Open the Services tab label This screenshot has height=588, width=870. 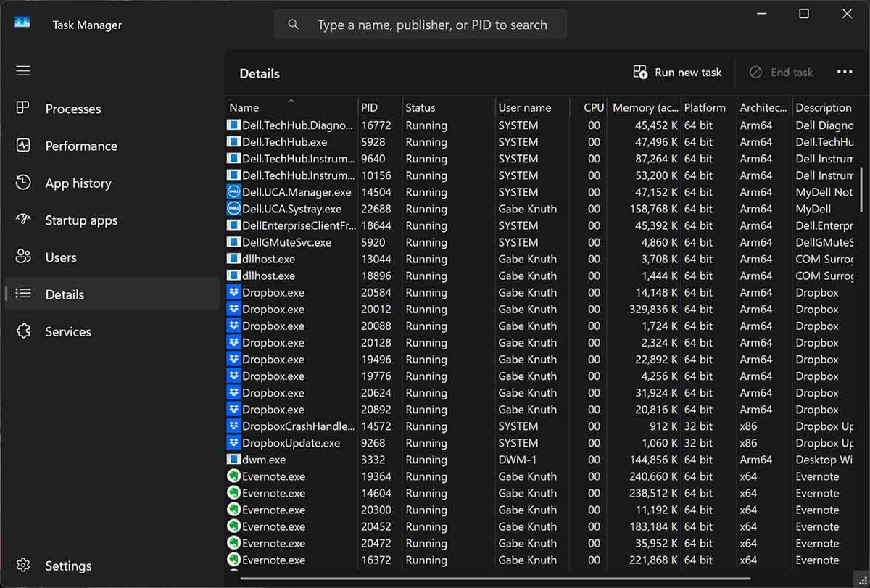click(68, 331)
